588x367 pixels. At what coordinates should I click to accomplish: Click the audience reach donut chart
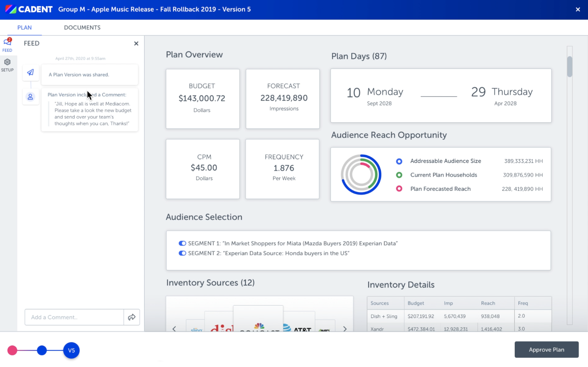pos(361,174)
